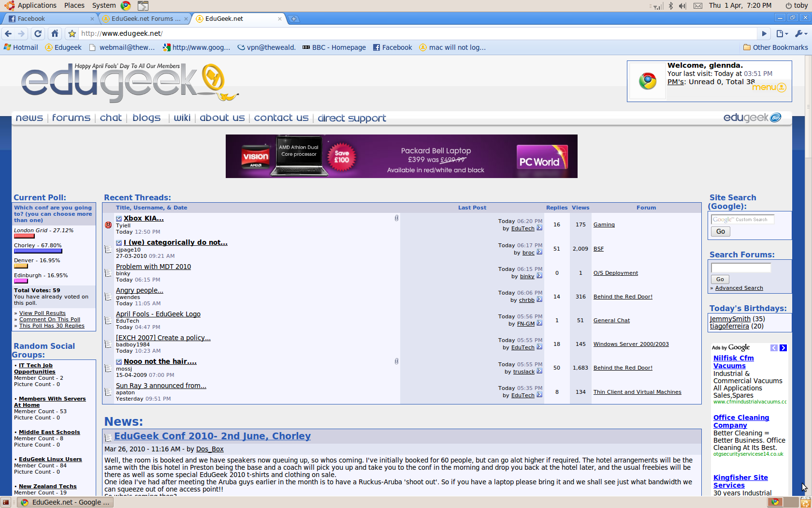The width and height of the screenshot is (812, 508).
Task: Open the Advanced Search link
Action: click(739, 288)
